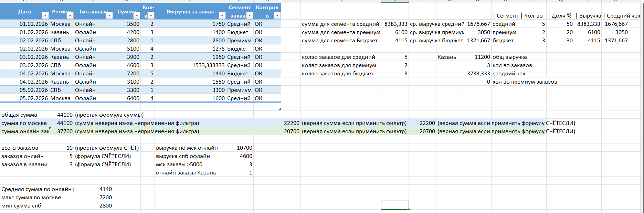Open the Контроль column filter dropdown
Image resolution: width=644 pixels, height=213 pixels.
pyautogui.click(x=277, y=15)
